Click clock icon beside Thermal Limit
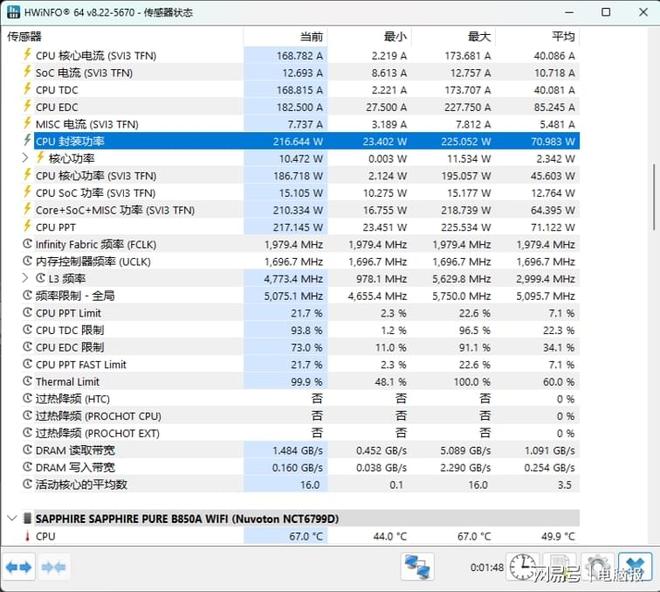This screenshot has width=660, height=592. coord(27,381)
